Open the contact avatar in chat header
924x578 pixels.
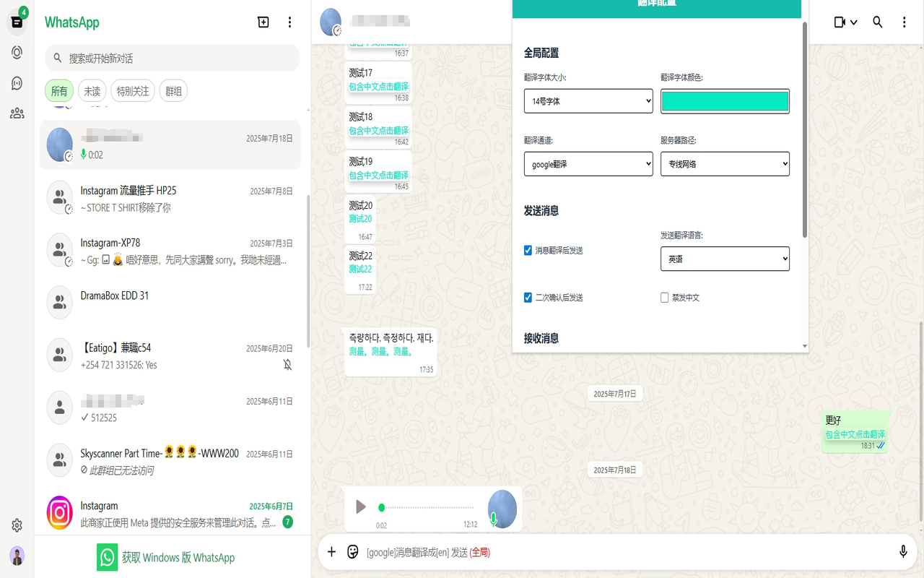331,22
